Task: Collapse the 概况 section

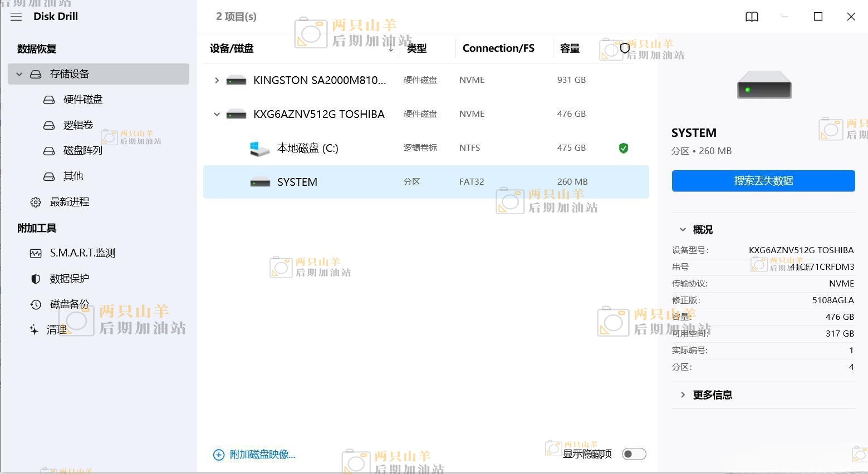Action: click(x=683, y=230)
